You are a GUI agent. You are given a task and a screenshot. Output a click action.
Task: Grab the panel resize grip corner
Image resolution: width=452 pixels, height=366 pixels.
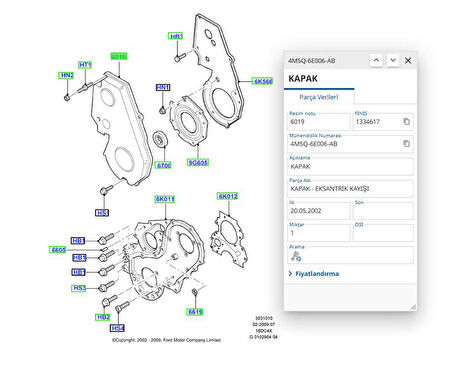click(413, 307)
